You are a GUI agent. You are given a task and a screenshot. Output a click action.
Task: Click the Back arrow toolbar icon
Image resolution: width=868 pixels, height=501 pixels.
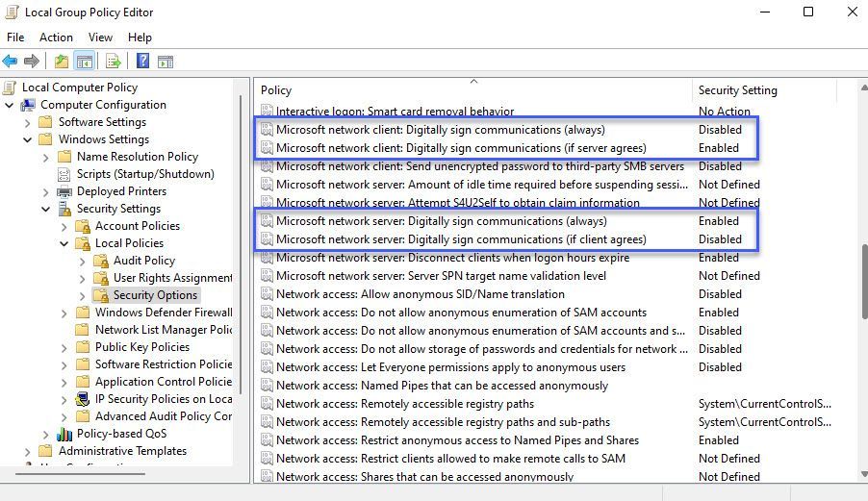(11, 62)
